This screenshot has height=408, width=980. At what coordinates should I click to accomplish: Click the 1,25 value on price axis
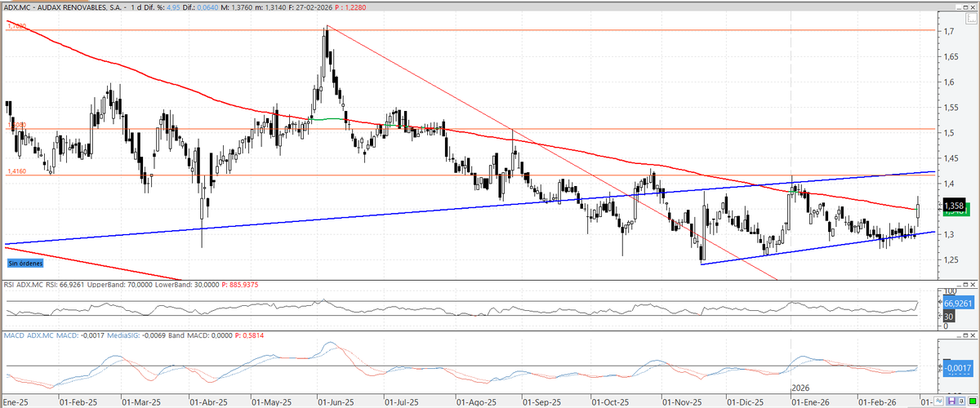pos(951,259)
